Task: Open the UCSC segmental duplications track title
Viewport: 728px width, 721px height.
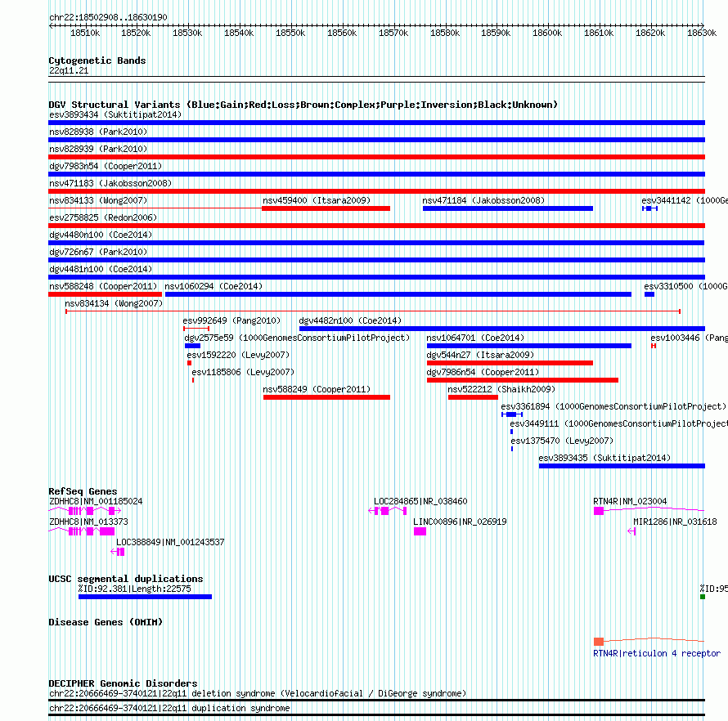Action: (x=126, y=579)
